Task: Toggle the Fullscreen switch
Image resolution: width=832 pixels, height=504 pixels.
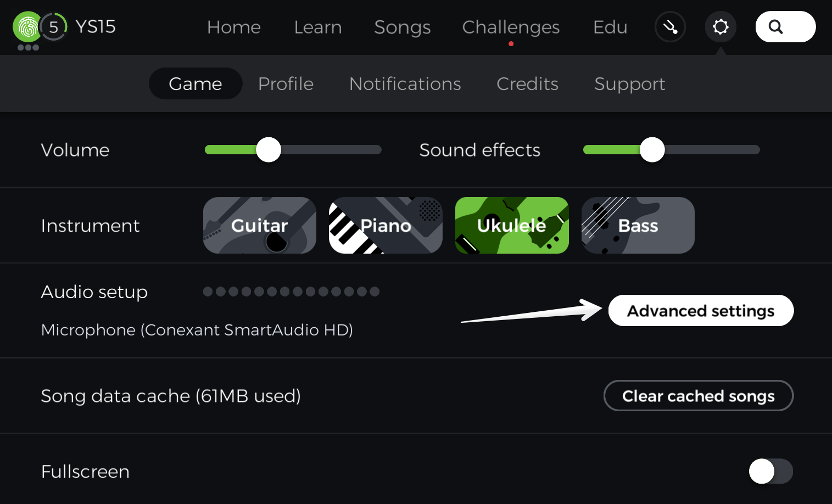Action: [x=770, y=471]
